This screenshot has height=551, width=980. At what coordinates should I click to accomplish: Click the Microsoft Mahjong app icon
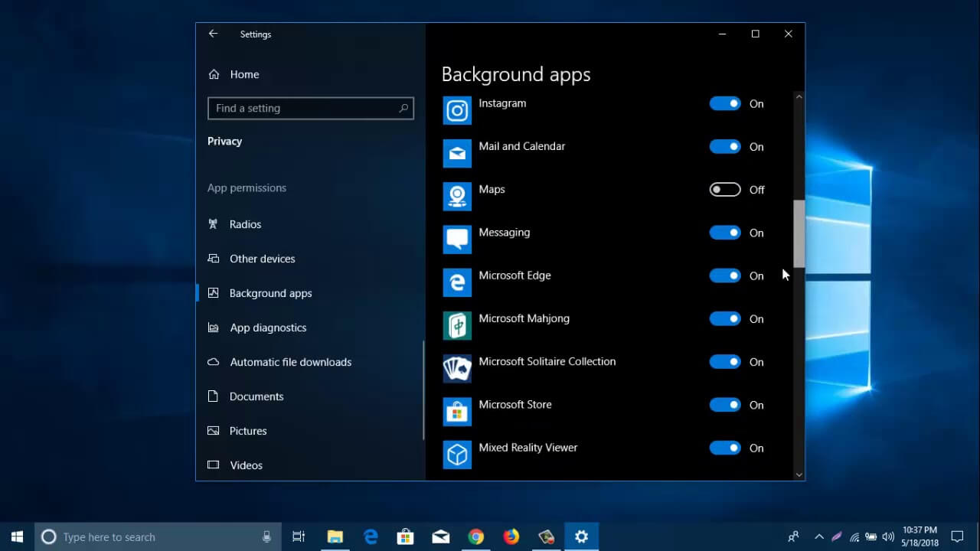tap(457, 325)
